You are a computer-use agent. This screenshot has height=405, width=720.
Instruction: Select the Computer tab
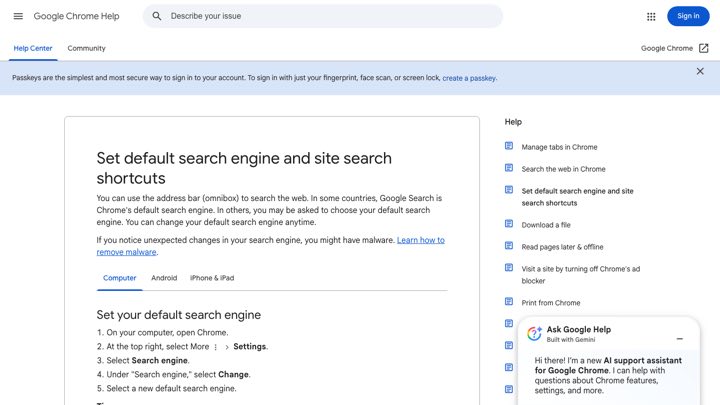click(x=119, y=278)
